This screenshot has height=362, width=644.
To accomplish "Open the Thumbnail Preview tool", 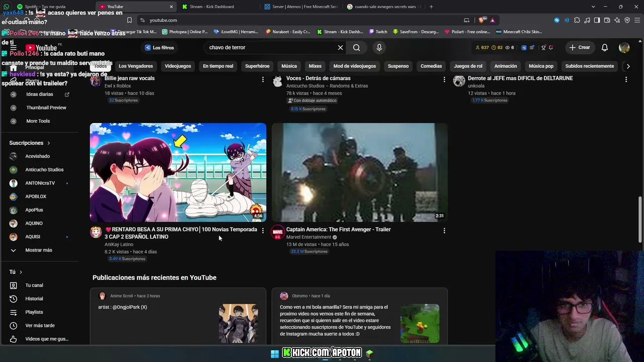I will (x=46, y=108).
